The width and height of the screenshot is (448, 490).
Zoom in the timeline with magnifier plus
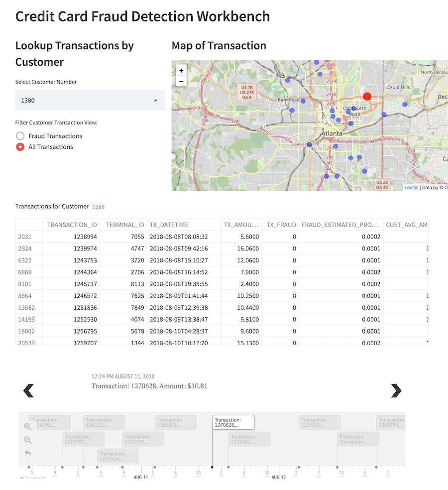tap(28, 427)
